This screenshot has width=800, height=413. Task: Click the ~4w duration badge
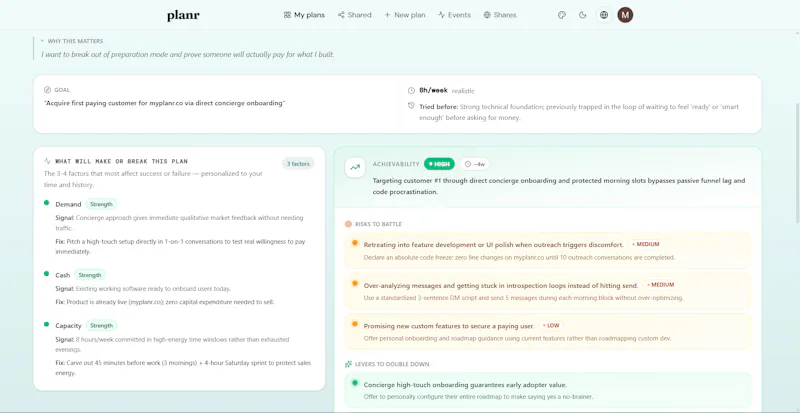pyautogui.click(x=474, y=164)
